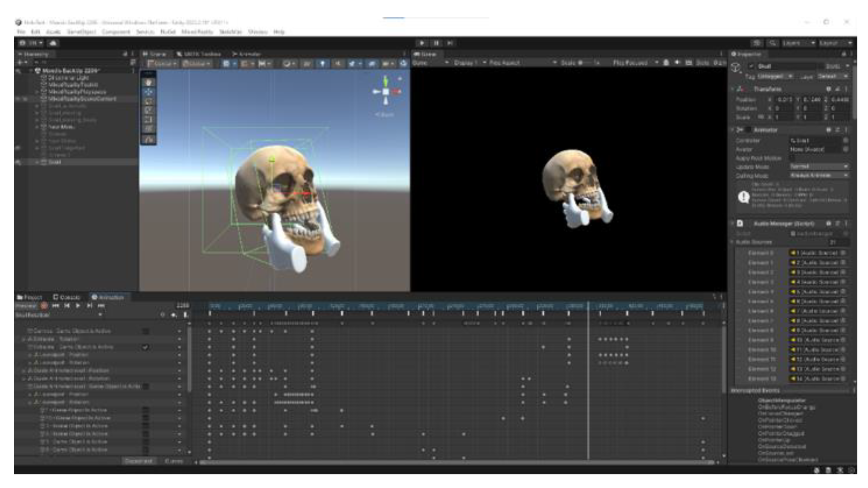
Task: Toggle the Skull object active checkbox
Action: coord(751,67)
